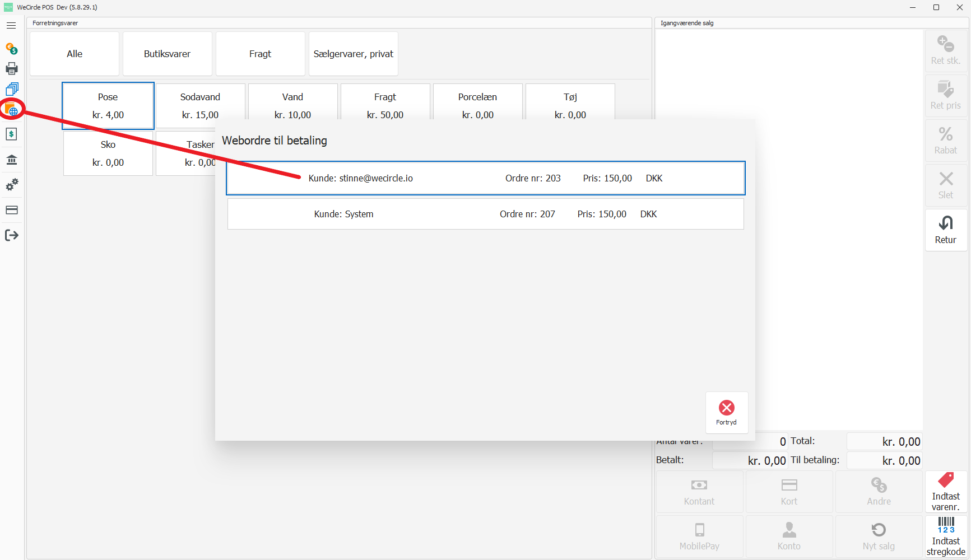Add the Tasker product to the sale

186,153
